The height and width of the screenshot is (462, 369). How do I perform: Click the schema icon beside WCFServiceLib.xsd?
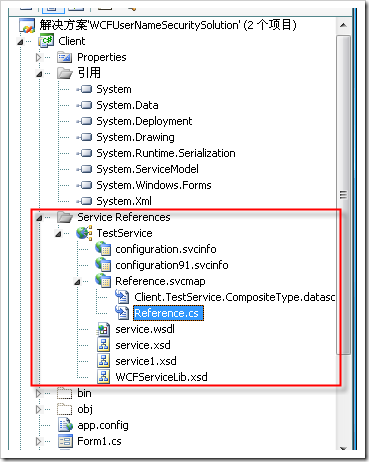click(103, 377)
